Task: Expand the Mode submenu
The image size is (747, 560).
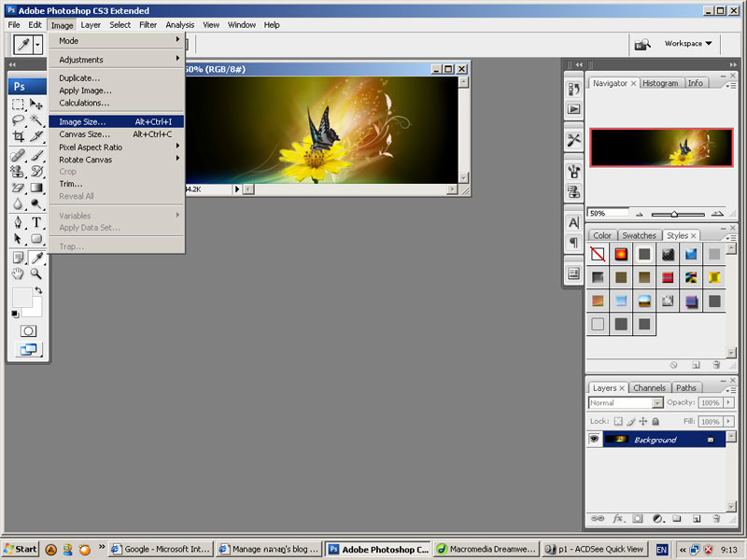Action: (116, 40)
